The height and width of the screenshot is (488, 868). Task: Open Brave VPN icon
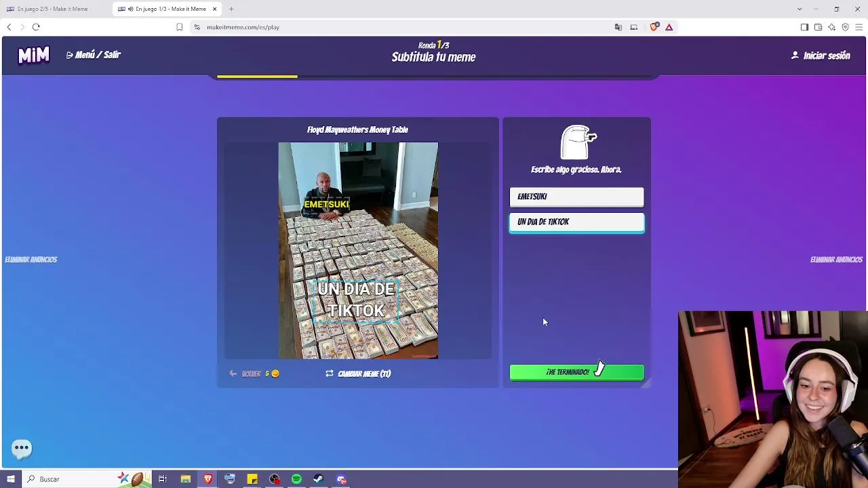(845, 27)
